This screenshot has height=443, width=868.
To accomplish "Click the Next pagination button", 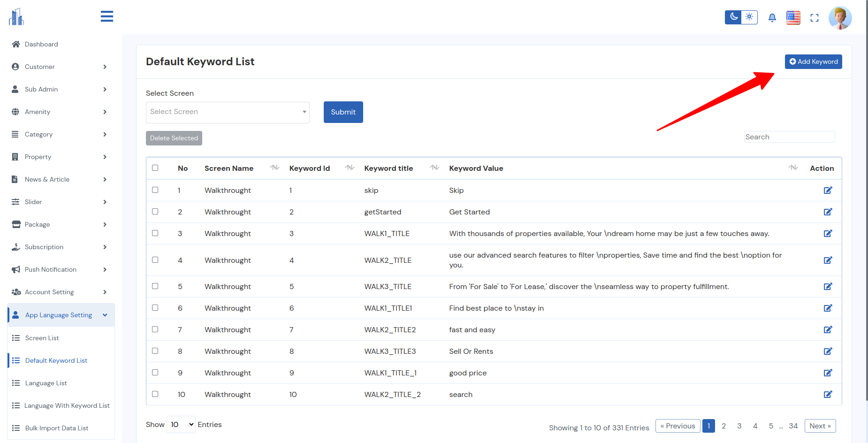I will (820, 426).
